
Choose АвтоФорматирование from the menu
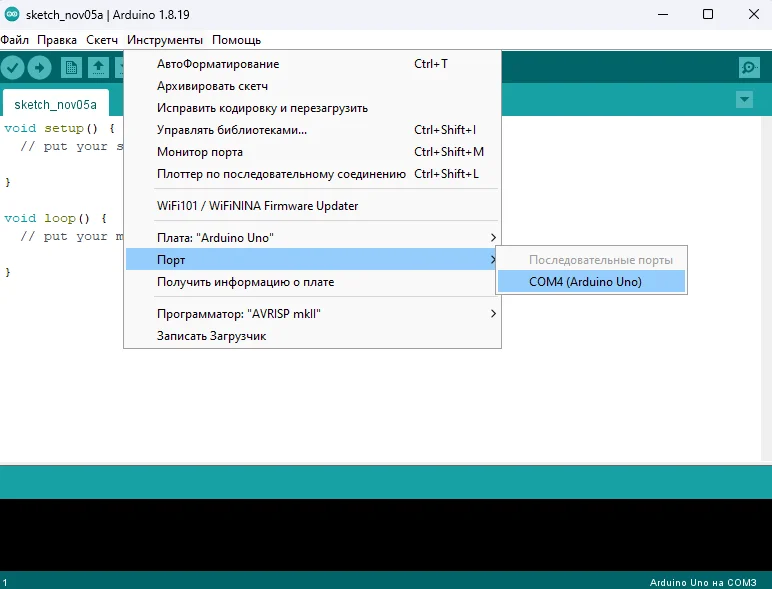click(218, 64)
